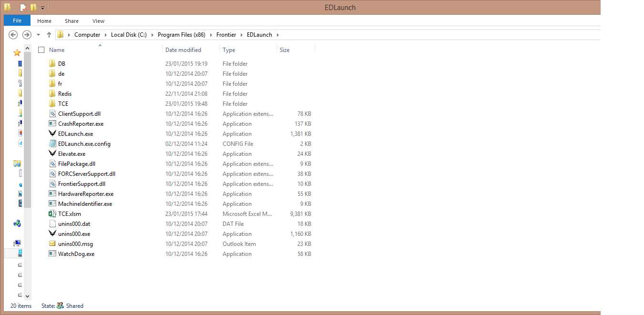Open the window system menu folder icon
The width and height of the screenshot is (644, 315).
pyautogui.click(x=8, y=7)
